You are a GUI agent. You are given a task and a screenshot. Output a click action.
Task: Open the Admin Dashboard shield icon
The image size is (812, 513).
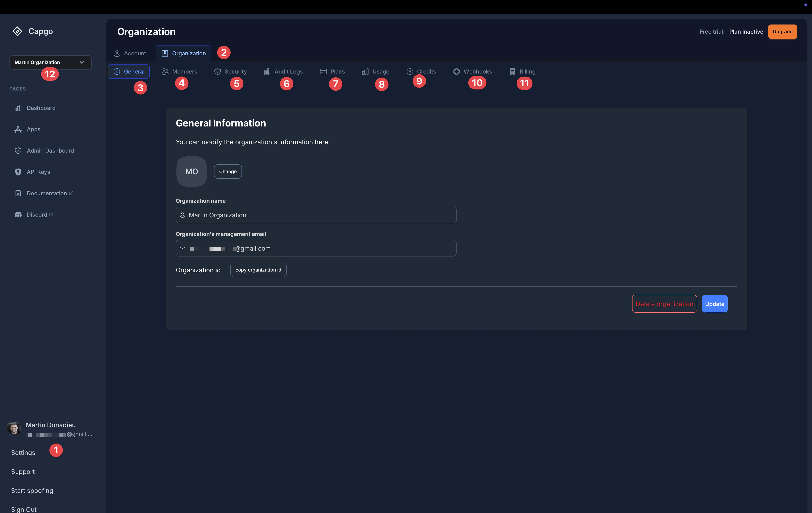(x=18, y=151)
